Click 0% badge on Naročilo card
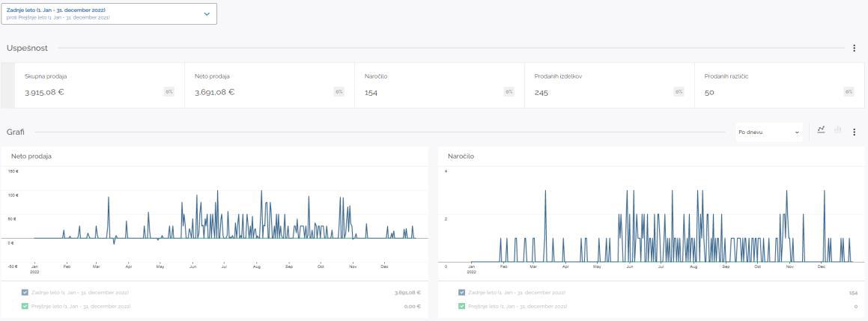This screenshot has height=321, width=868. point(509,92)
